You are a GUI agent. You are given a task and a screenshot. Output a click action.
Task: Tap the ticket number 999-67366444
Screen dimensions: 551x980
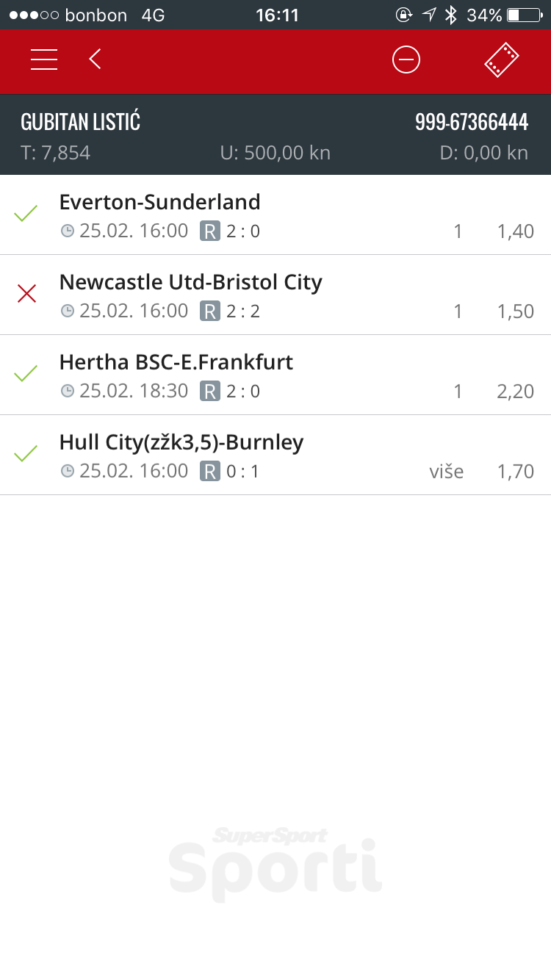point(472,122)
